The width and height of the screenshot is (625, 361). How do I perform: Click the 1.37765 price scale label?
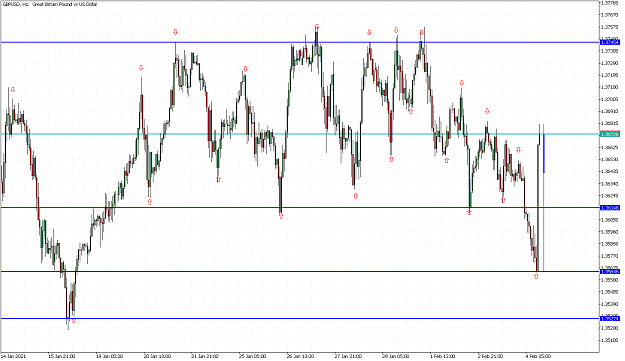[610, 3]
